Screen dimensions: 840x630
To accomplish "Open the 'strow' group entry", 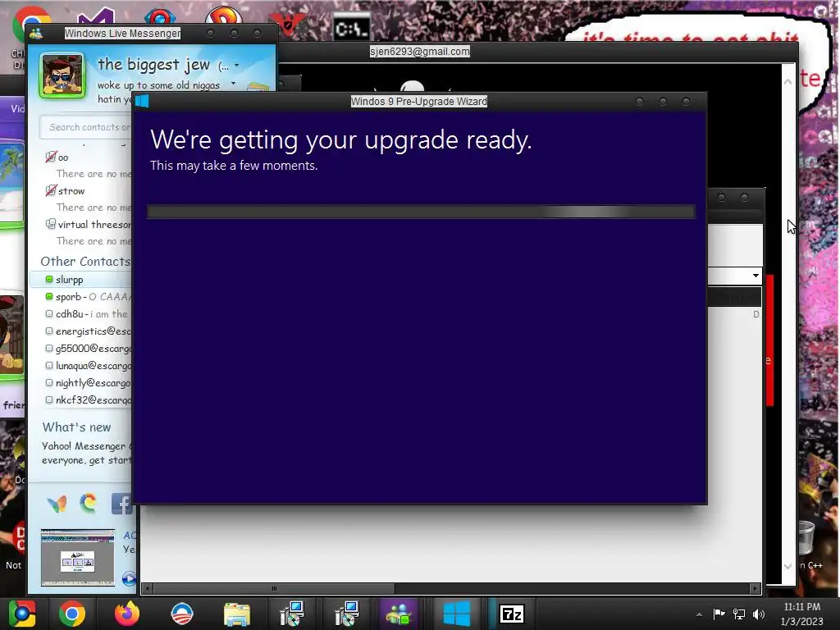I will pyautogui.click(x=66, y=190).
